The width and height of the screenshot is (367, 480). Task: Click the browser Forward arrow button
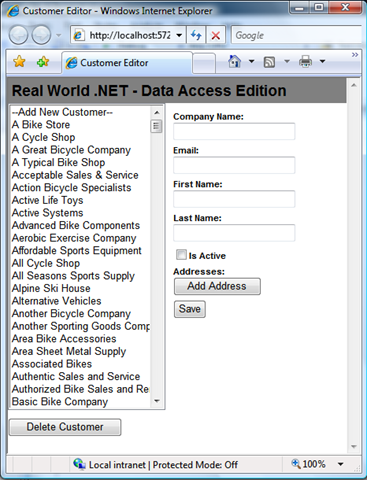pos(41,35)
